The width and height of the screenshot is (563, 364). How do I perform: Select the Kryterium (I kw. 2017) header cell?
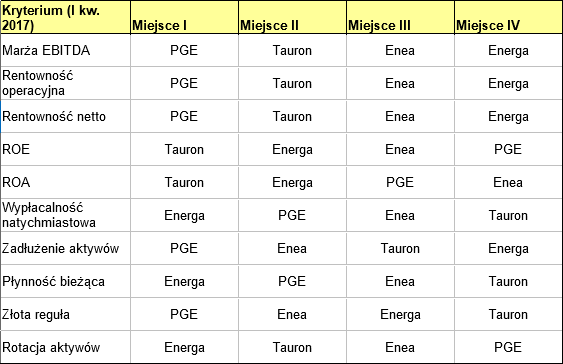[x=65, y=17]
